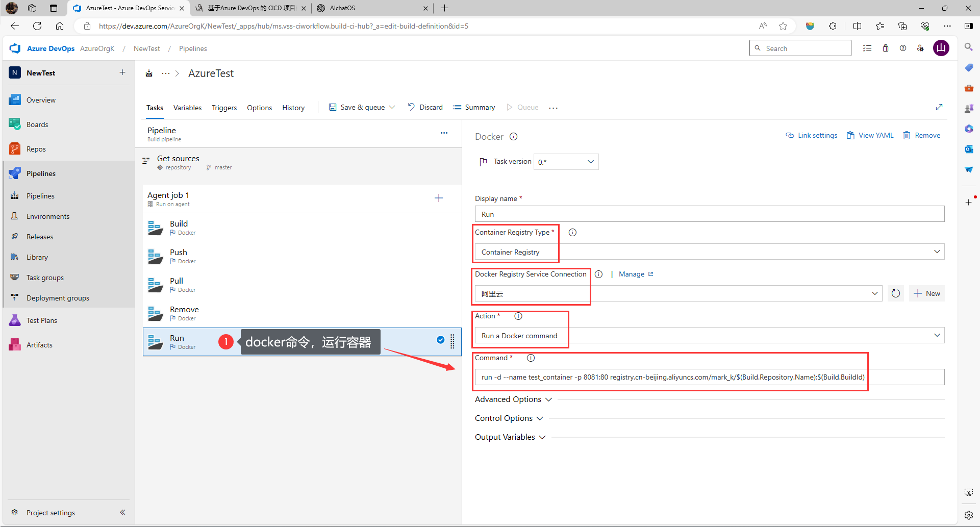Open user settings icon in header
Viewport: 980px width, 527px height.
tap(920, 48)
